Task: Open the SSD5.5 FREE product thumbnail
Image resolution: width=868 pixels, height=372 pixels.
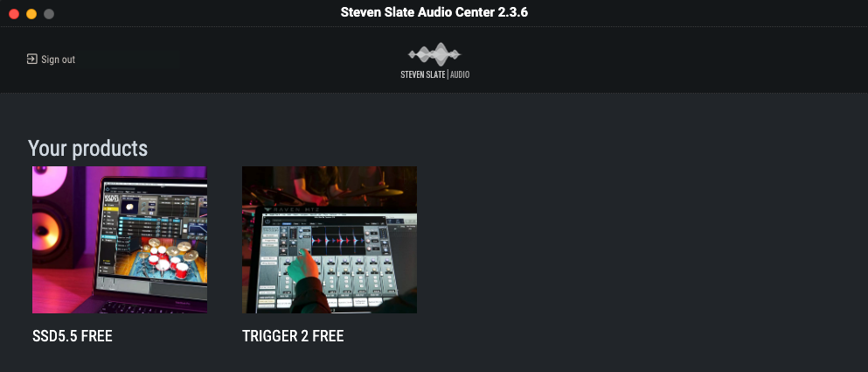Action: tap(120, 240)
